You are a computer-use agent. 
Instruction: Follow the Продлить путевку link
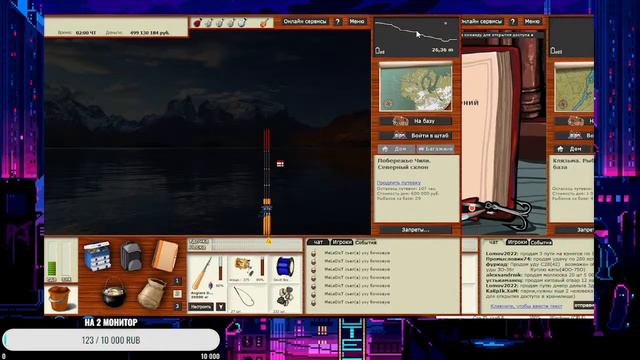point(398,183)
